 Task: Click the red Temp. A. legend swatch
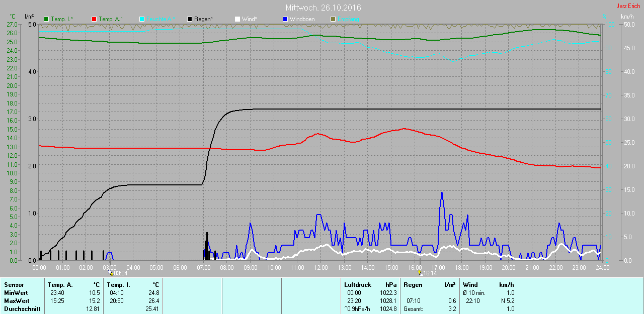click(x=94, y=19)
